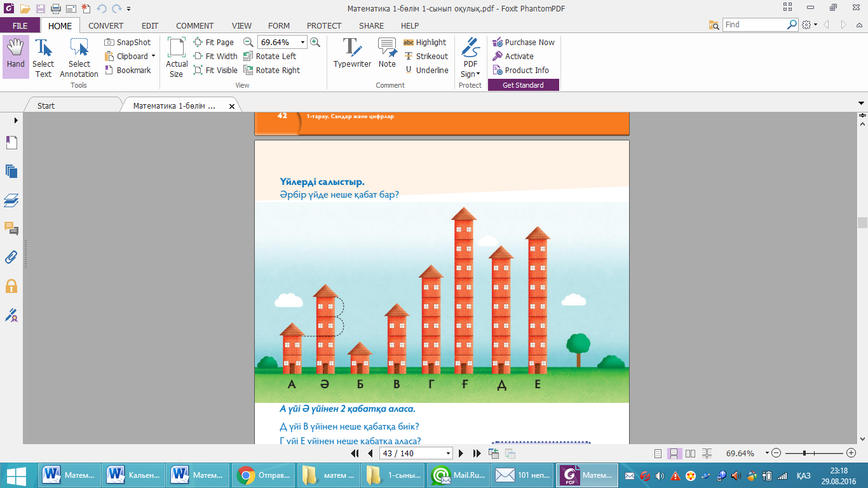Click the zoom in magnifier icon
Image resolution: width=868 pixels, height=488 pixels.
pyautogui.click(x=315, y=43)
